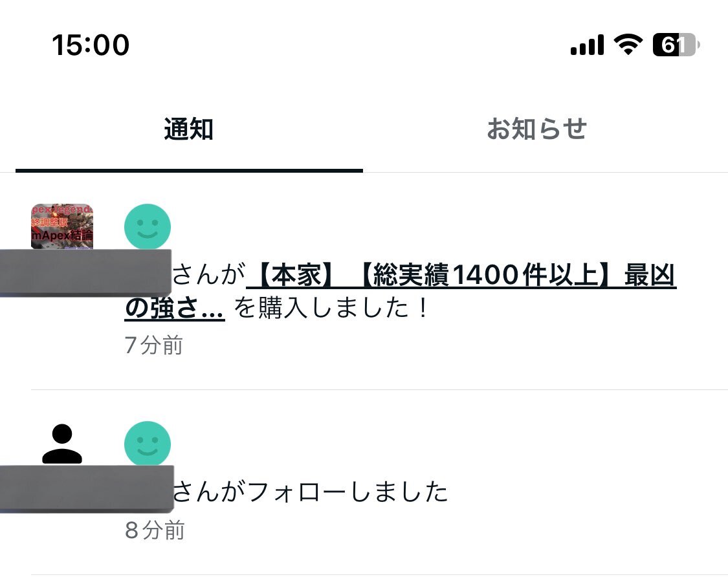Tap the green smiley avatar on the purchase notification

coord(148,226)
